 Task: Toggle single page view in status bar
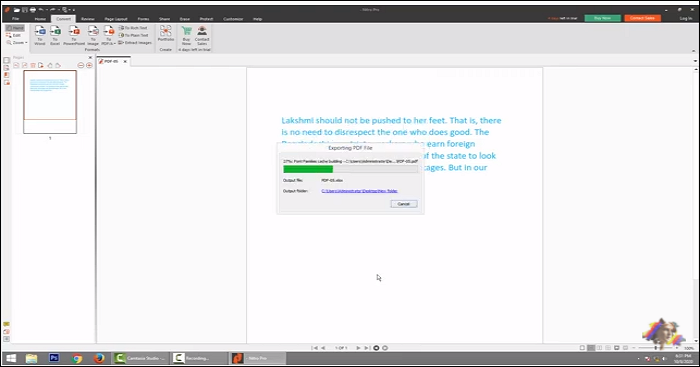click(x=582, y=348)
